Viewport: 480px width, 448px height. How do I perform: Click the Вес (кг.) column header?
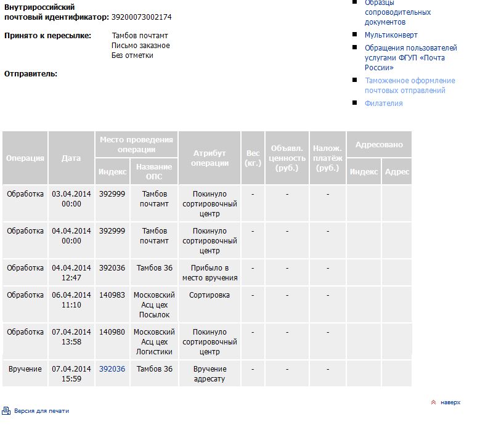pos(253,158)
